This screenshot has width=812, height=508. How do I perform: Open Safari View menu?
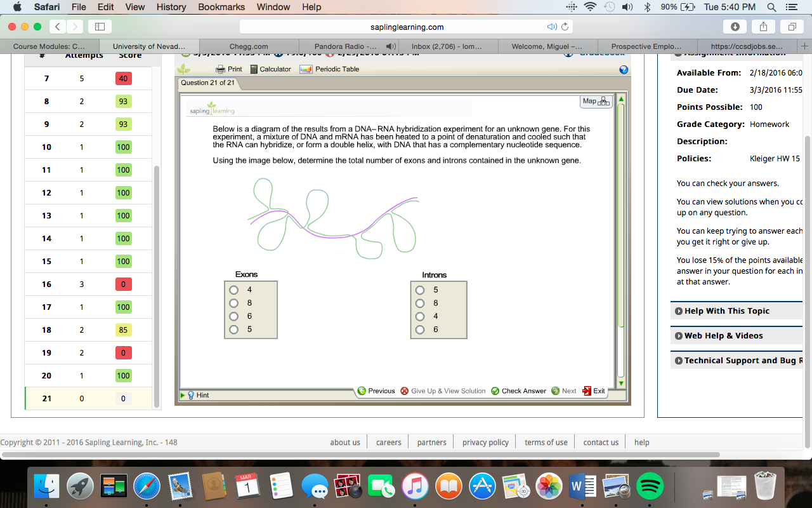point(135,7)
